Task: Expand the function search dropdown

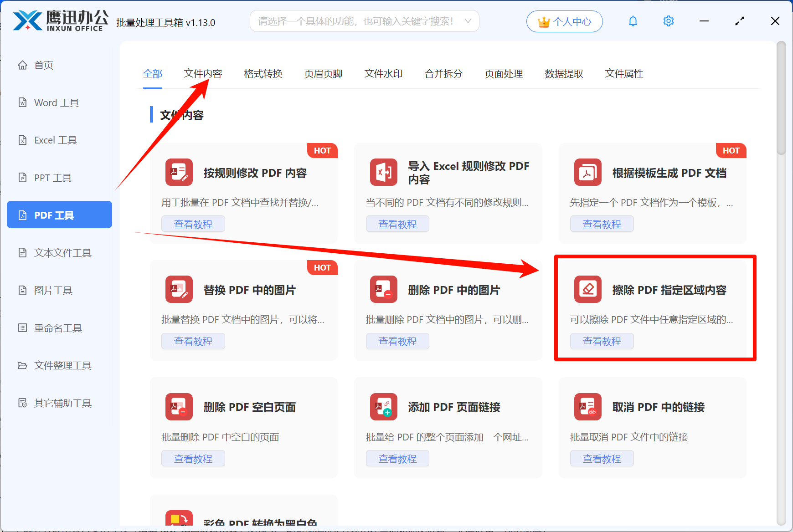Action: click(x=468, y=21)
